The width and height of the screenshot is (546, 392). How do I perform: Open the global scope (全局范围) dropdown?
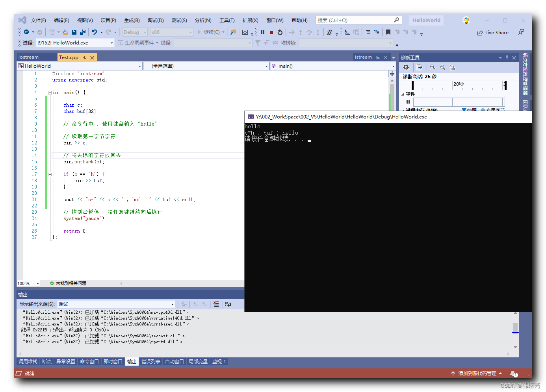[206, 66]
